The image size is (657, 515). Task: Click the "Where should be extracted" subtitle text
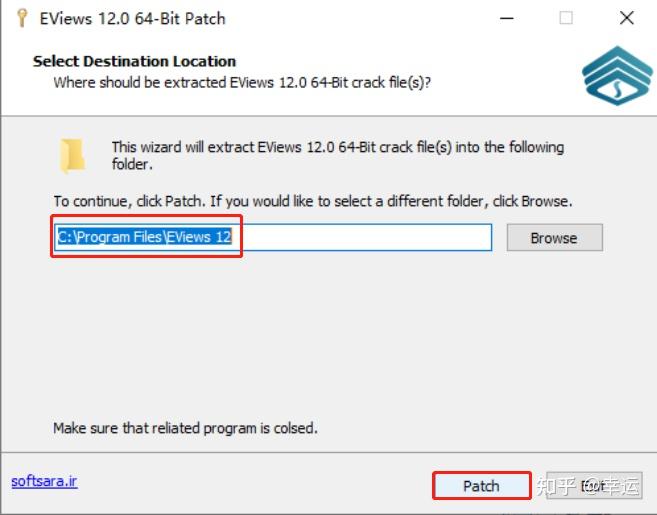242,82
